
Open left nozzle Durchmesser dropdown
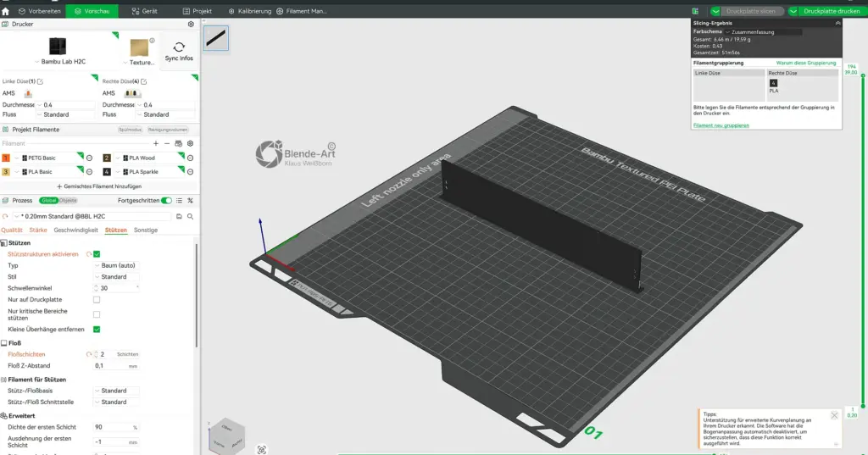coord(65,104)
